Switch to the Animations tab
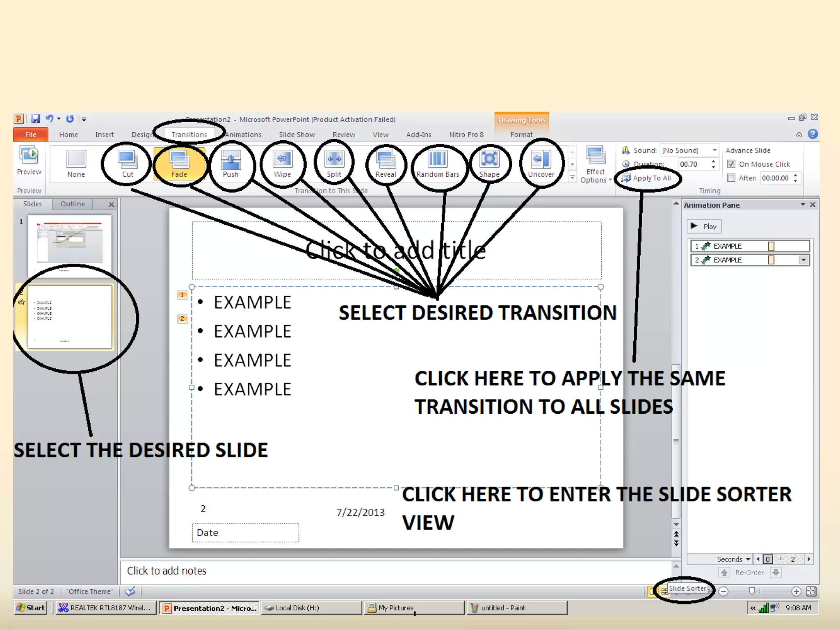 click(x=243, y=135)
